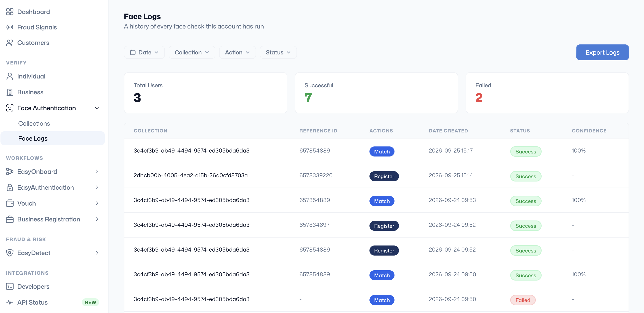Click the API Status pulse icon

tap(10, 302)
